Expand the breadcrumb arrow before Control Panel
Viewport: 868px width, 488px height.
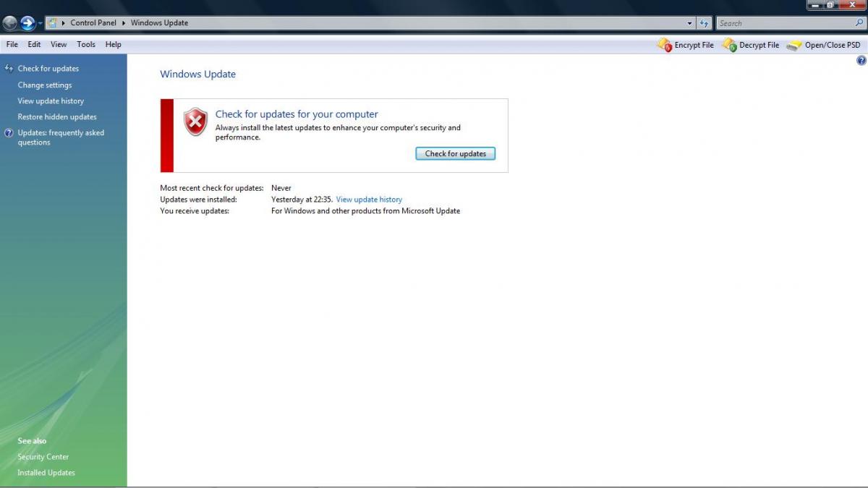(x=64, y=23)
